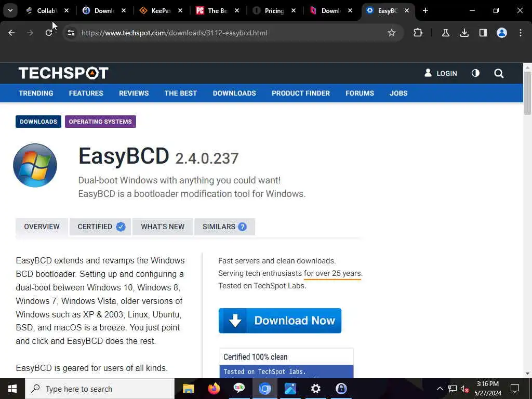Open the FORUMS menu
Screen dimensions: 532x399
[x=360, y=94]
